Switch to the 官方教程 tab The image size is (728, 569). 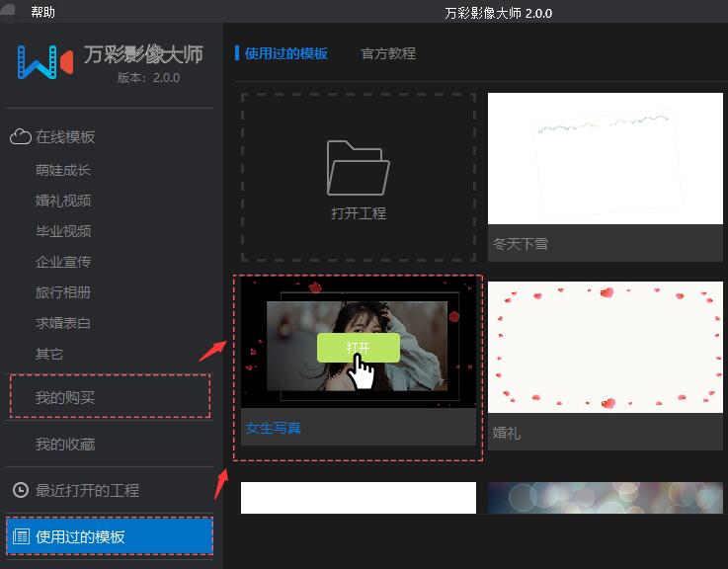[x=388, y=53]
